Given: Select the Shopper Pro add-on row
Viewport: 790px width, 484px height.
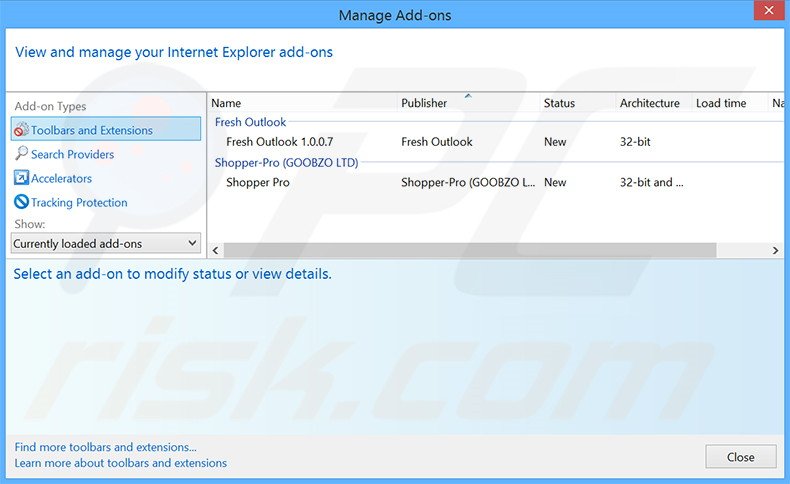Looking at the screenshot, I should coord(496,182).
